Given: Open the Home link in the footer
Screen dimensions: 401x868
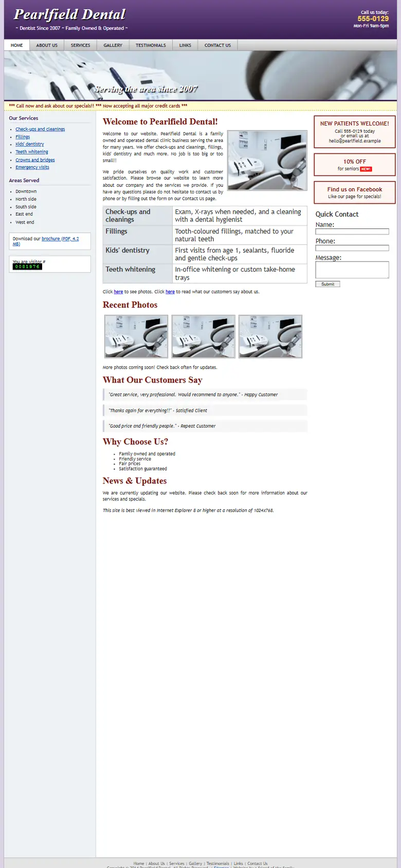Looking at the screenshot, I should point(139,863).
